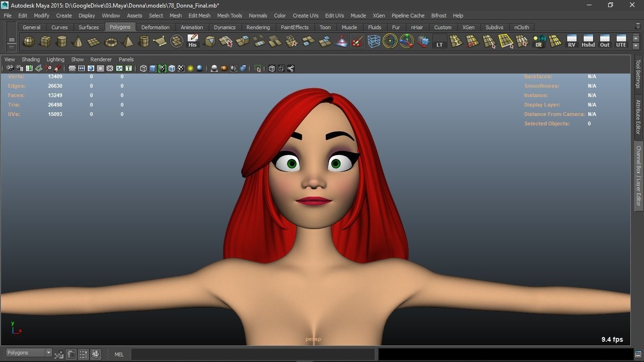The height and width of the screenshot is (362, 644).
Task: Open viewport Panels dropdown menu
Action: (x=126, y=59)
